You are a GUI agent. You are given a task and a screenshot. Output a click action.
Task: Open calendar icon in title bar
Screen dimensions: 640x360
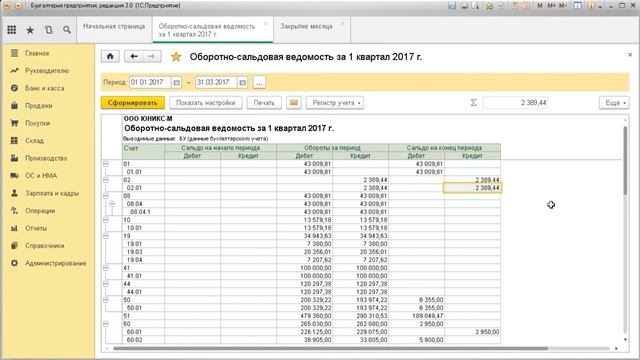526,6
